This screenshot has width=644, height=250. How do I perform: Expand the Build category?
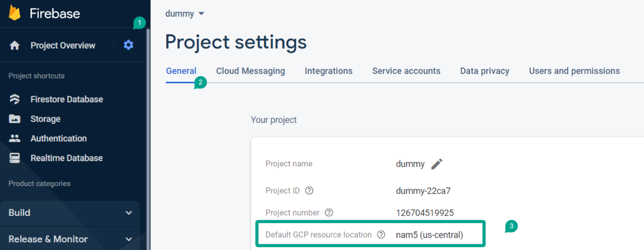point(70,213)
